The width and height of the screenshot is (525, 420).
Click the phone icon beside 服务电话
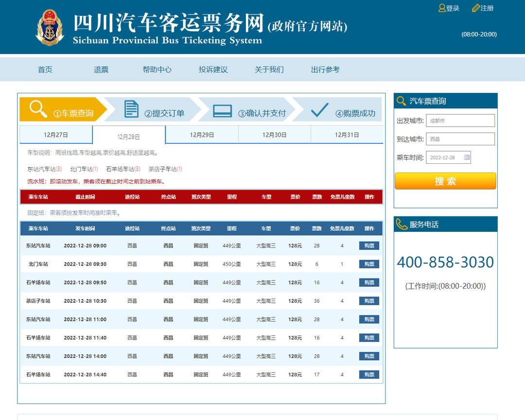(x=402, y=224)
